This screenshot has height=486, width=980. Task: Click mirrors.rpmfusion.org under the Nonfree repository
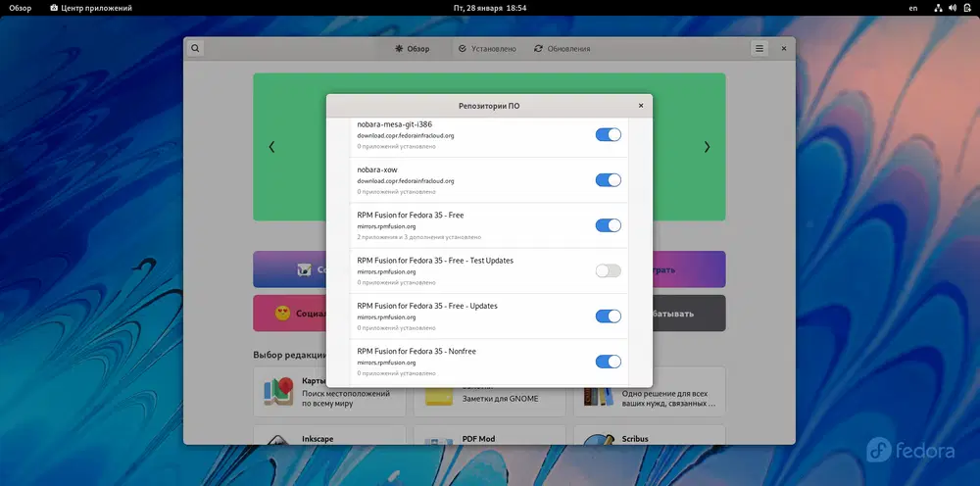[x=385, y=363]
